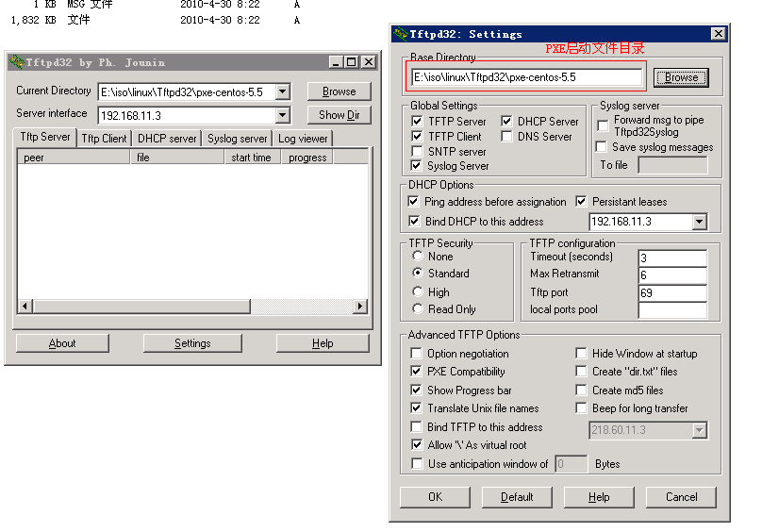Click Browse in the main Tftpd32 window
This screenshot has height=532, width=762.
click(x=340, y=91)
